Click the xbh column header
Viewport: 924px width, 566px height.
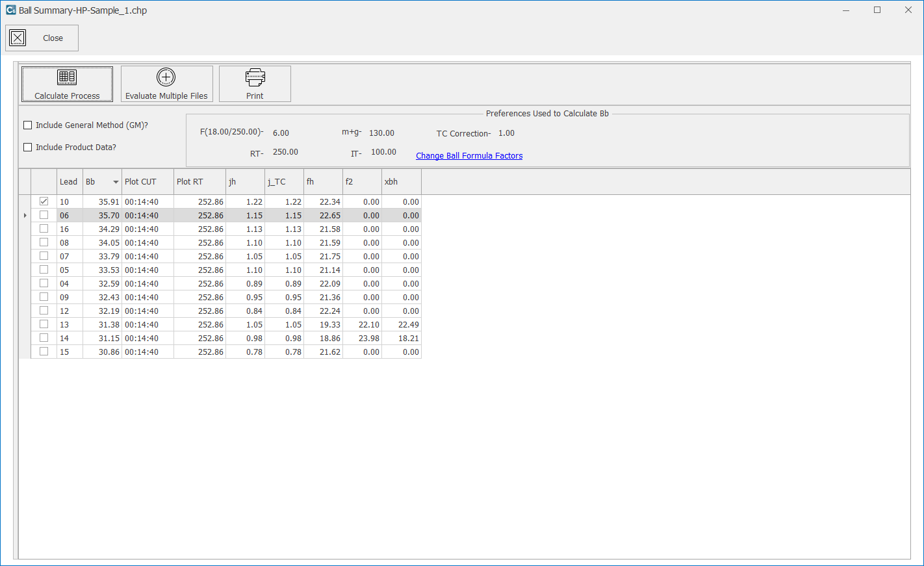point(402,182)
